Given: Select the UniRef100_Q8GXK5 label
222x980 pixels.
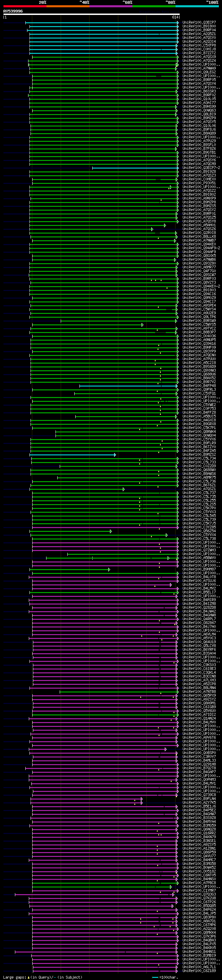Looking at the screenshot, I should point(199,256).
